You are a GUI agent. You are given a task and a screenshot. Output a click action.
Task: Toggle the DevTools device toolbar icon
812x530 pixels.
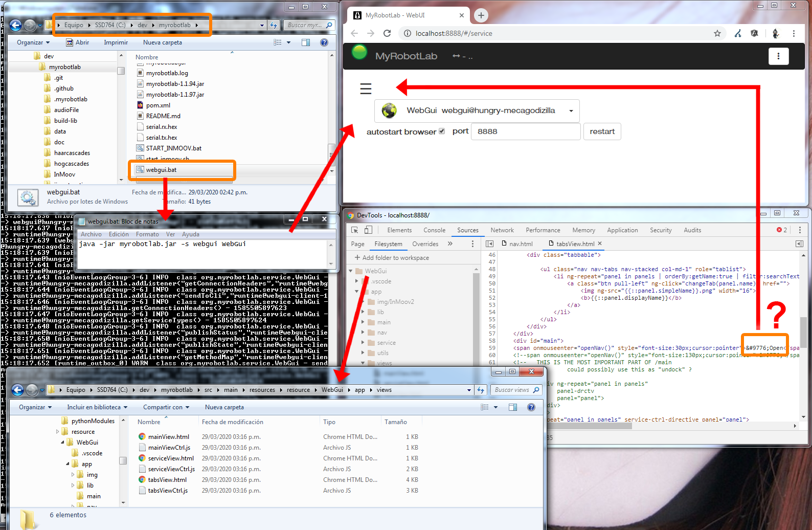pos(368,230)
